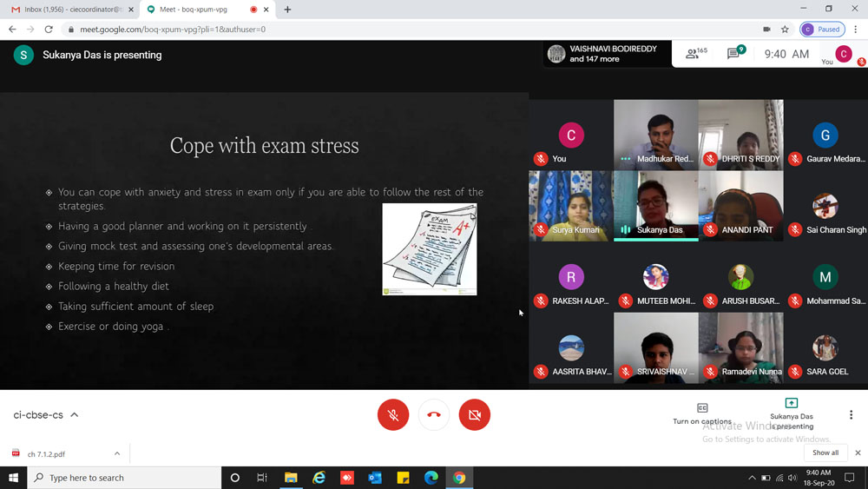
Task: Toggle the camera off button
Action: coord(475,415)
